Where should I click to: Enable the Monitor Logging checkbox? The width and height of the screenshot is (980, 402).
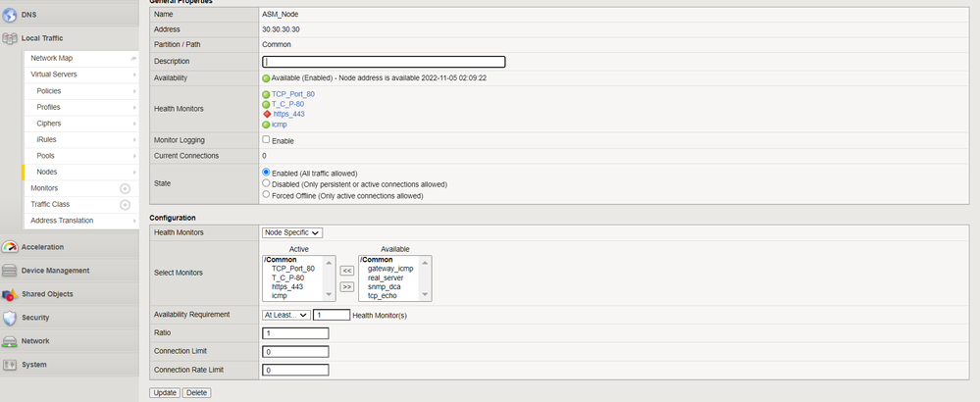266,140
